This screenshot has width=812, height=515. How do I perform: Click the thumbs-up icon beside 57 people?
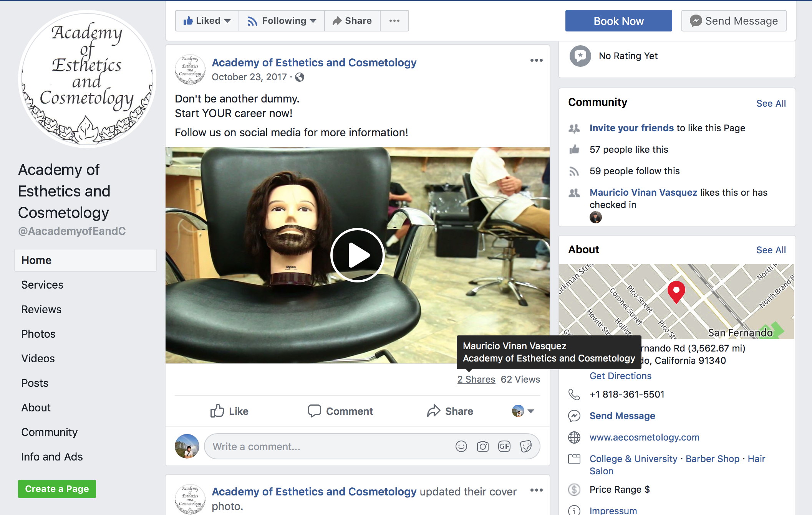[x=574, y=149]
